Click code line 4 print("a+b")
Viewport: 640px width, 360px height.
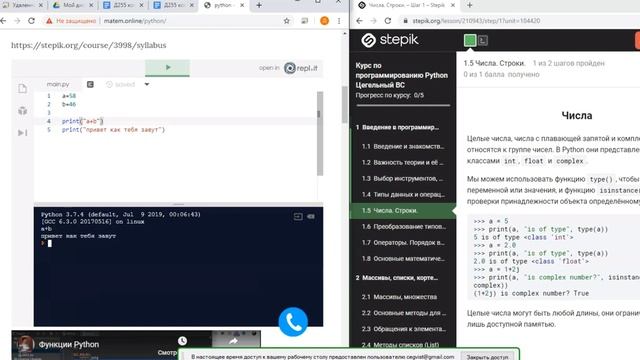click(x=83, y=121)
